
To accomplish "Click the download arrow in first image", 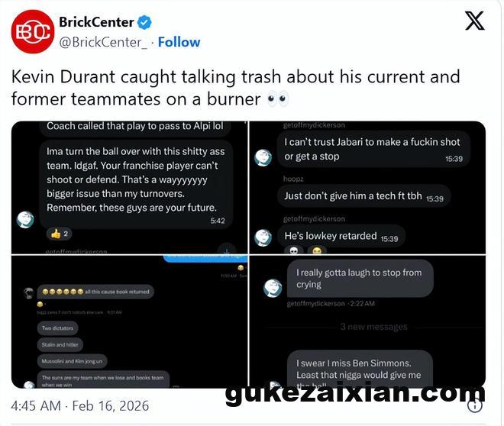I will click(227, 248).
